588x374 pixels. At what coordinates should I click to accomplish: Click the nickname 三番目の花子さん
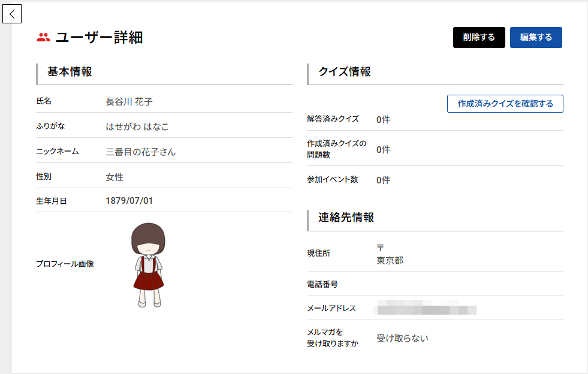pyautogui.click(x=141, y=152)
